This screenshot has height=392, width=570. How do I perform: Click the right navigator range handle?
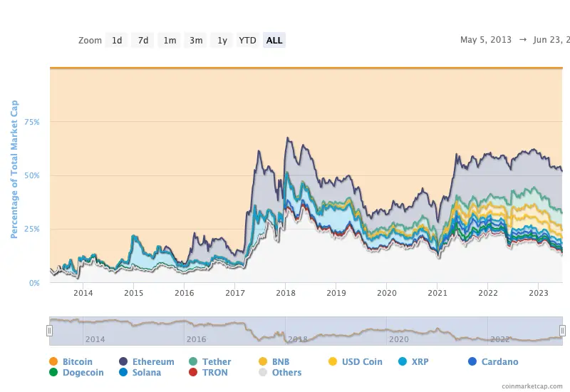pyautogui.click(x=562, y=331)
